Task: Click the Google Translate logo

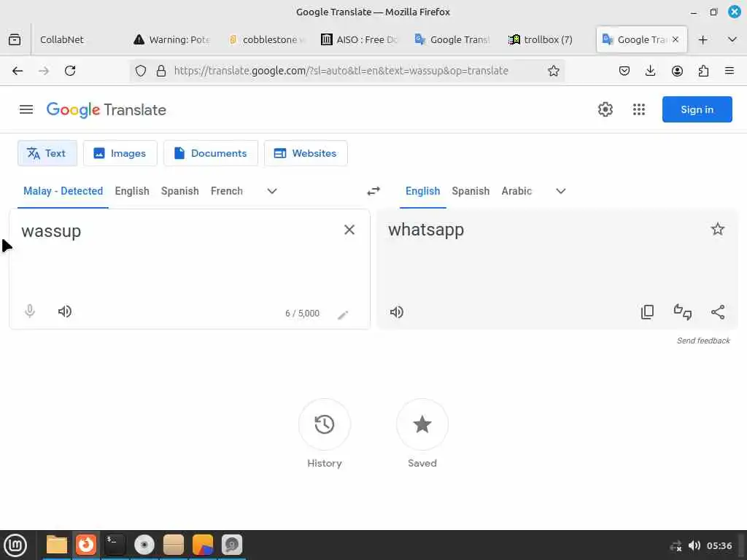Action: [x=107, y=110]
